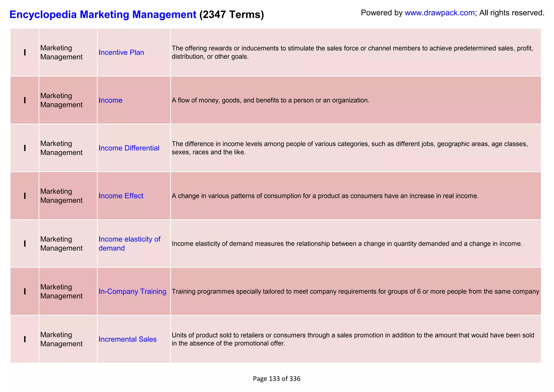
Task: Click the letter I in Income Differential row
Action: tap(25, 148)
